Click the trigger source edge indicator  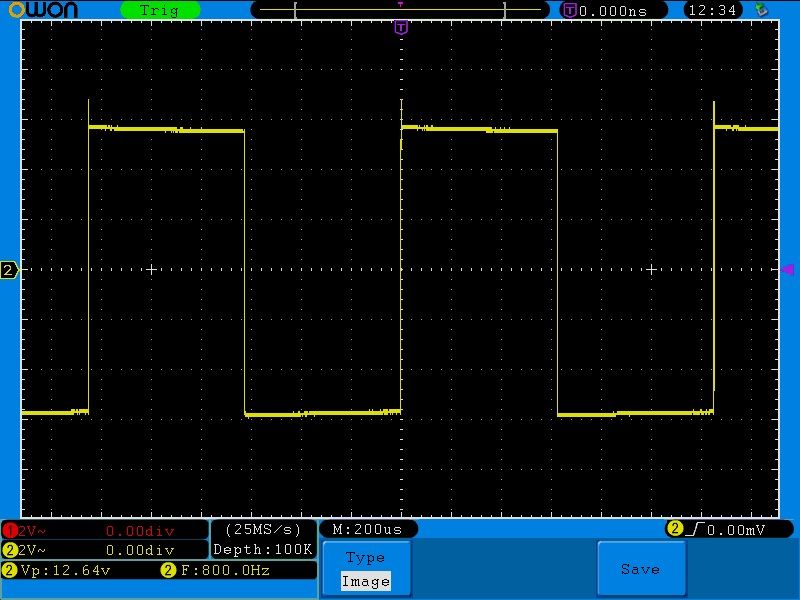tap(675, 529)
